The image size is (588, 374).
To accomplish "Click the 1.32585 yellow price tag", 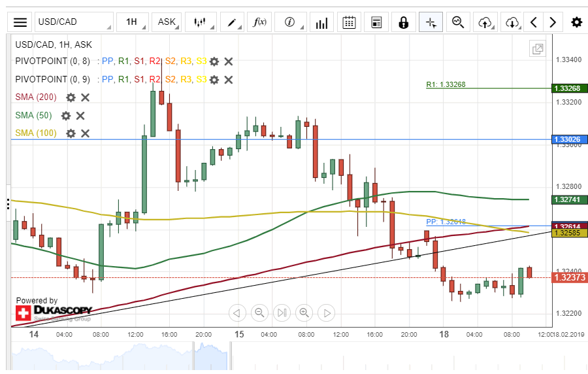I will pyautogui.click(x=569, y=233).
